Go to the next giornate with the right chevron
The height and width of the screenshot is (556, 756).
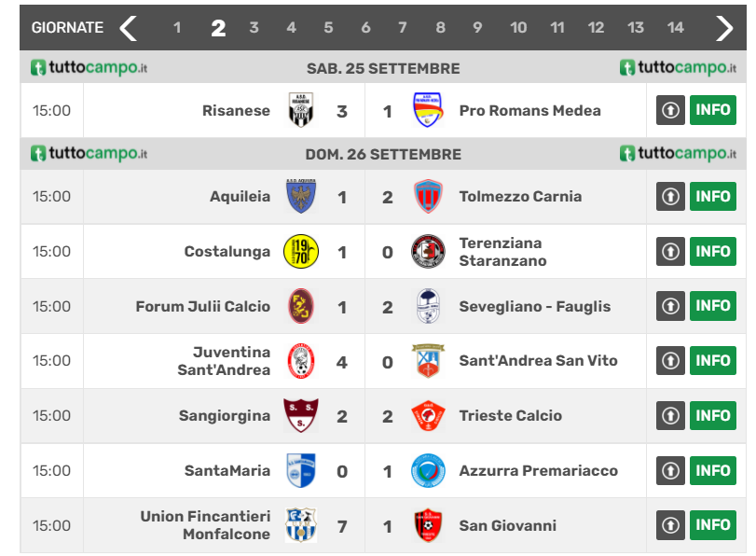(x=724, y=28)
